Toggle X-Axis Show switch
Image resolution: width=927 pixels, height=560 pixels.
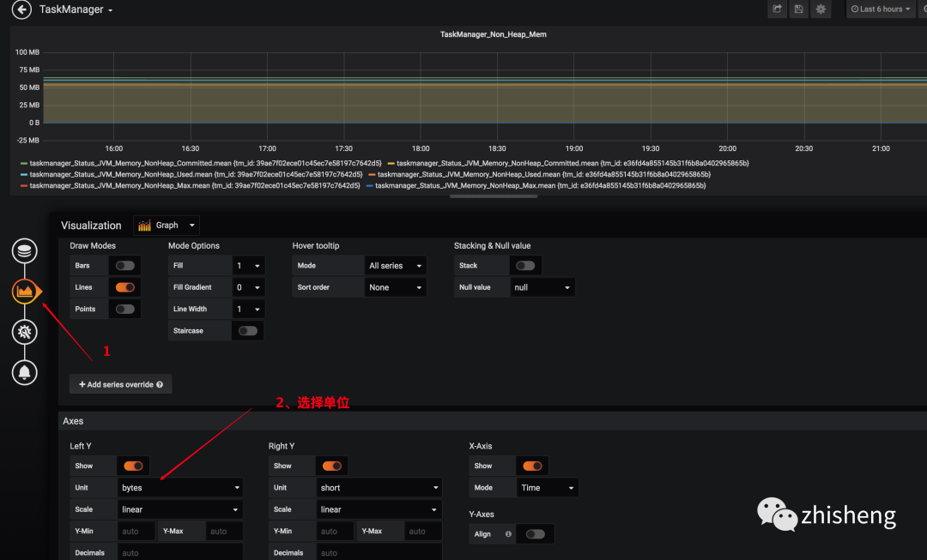(x=532, y=466)
